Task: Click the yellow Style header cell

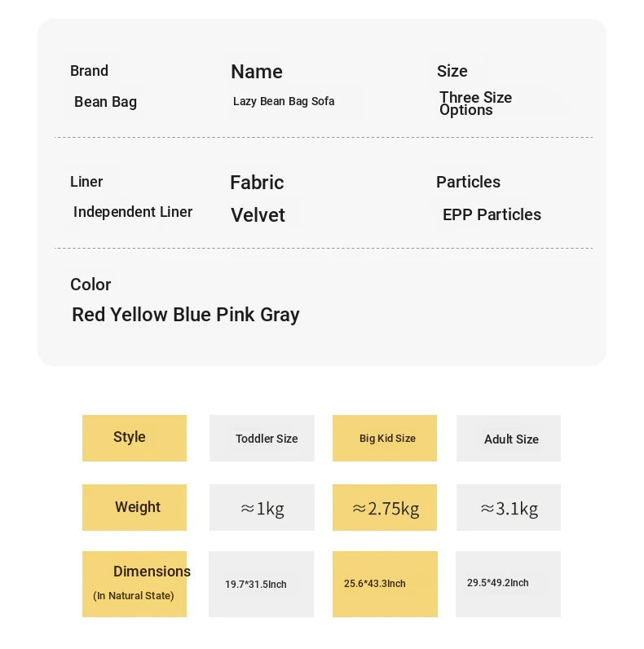Action: tap(135, 438)
